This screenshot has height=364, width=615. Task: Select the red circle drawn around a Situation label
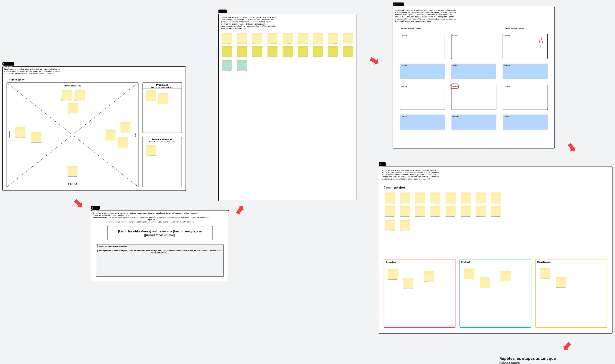tap(454, 86)
